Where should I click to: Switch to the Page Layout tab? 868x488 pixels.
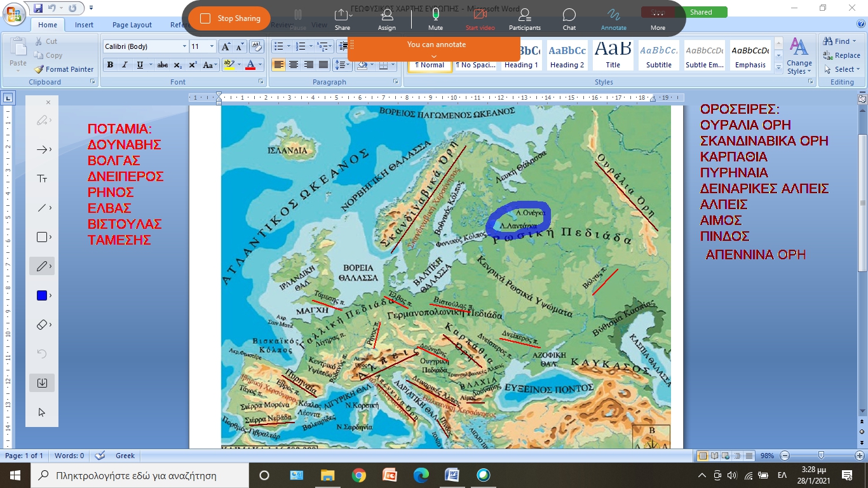pyautogui.click(x=132, y=25)
